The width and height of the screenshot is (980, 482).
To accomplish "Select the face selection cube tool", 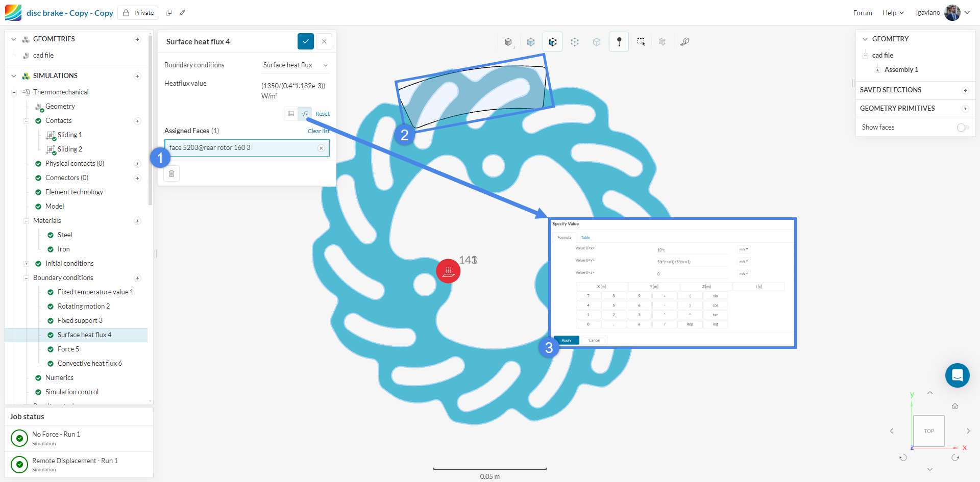I will pyautogui.click(x=553, y=42).
